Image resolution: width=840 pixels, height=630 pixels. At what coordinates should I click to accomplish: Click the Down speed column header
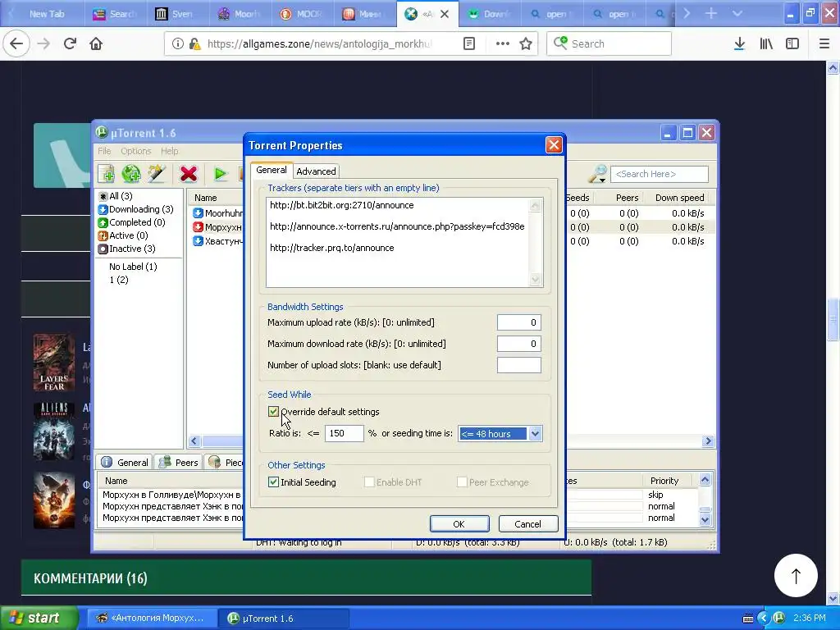pos(679,198)
